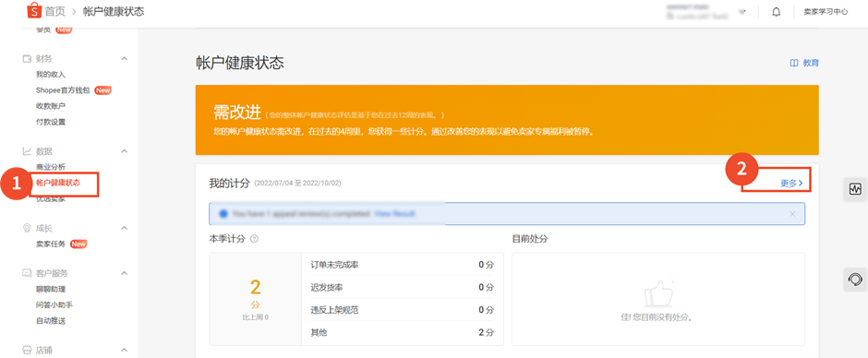
Task: Click the large 2 分 total score
Action: (x=255, y=292)
